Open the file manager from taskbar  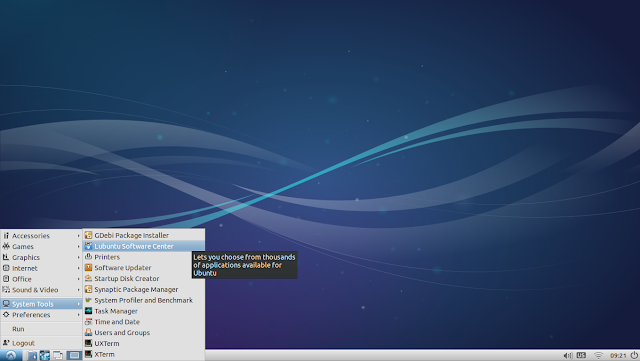pyautogui.click(x=32, y=356)
